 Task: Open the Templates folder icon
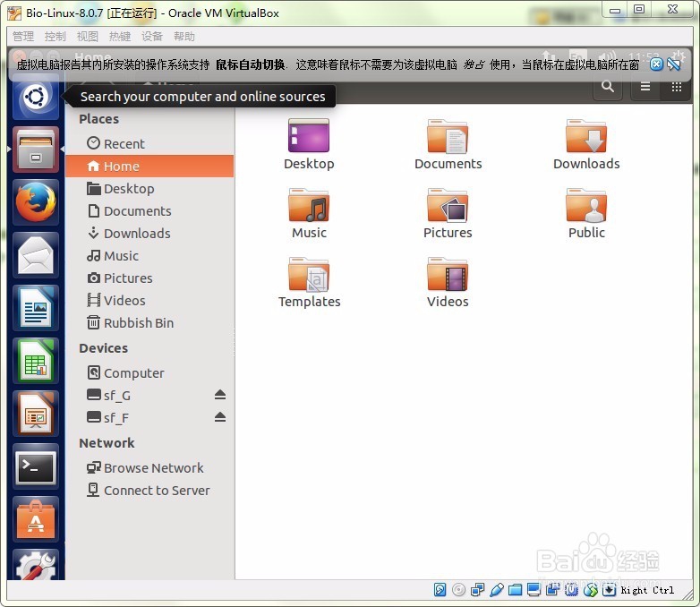(309, 282)
